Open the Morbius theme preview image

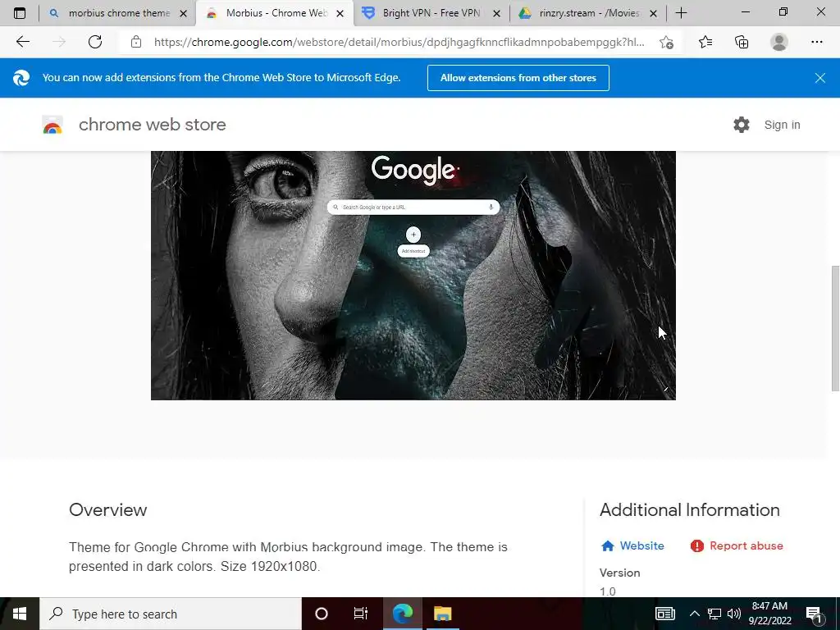[413, 276]
